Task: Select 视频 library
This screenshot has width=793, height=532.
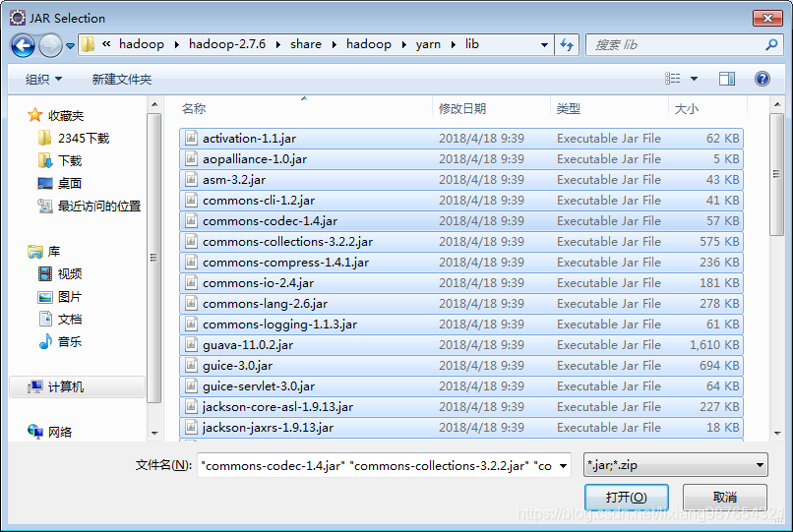Action: click(60, 273)
